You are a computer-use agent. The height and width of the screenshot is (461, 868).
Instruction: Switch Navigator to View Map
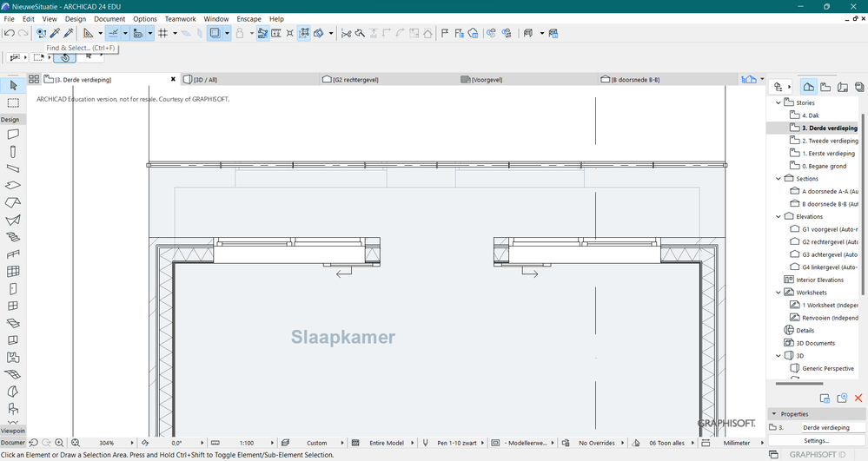(825, 87)
